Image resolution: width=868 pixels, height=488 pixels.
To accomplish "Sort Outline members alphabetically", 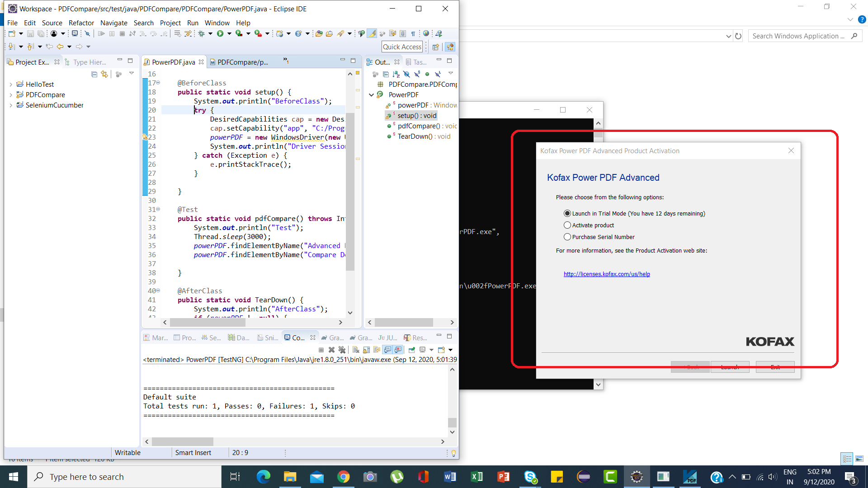I will 396,74.
